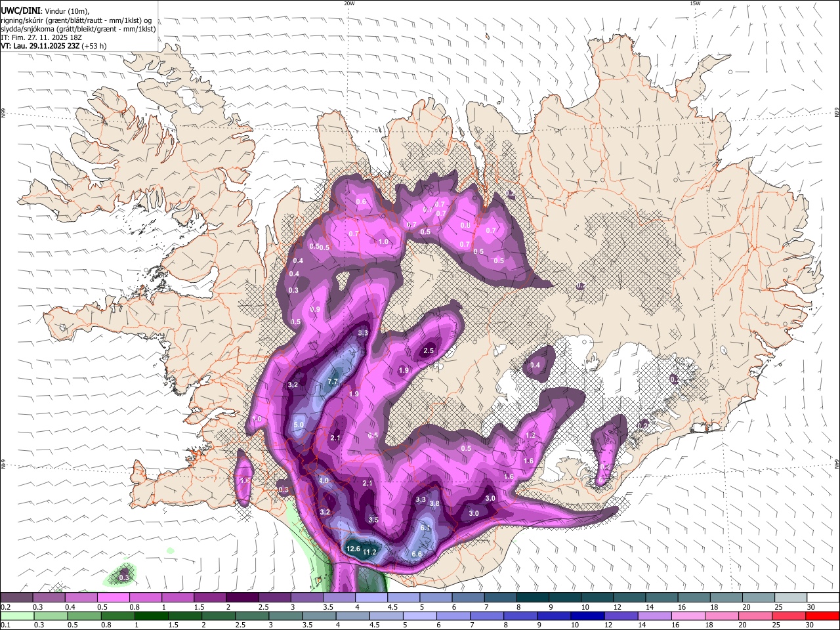Viewport: 840px width, 630px height.
Task: Select the grey-green rain legend swatch labeled 3
Action: (285, 616)
